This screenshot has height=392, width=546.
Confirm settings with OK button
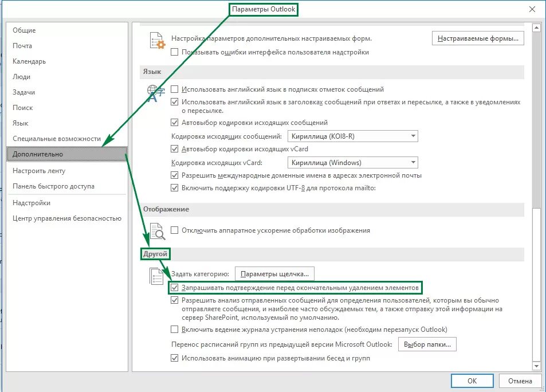(472, 381)
